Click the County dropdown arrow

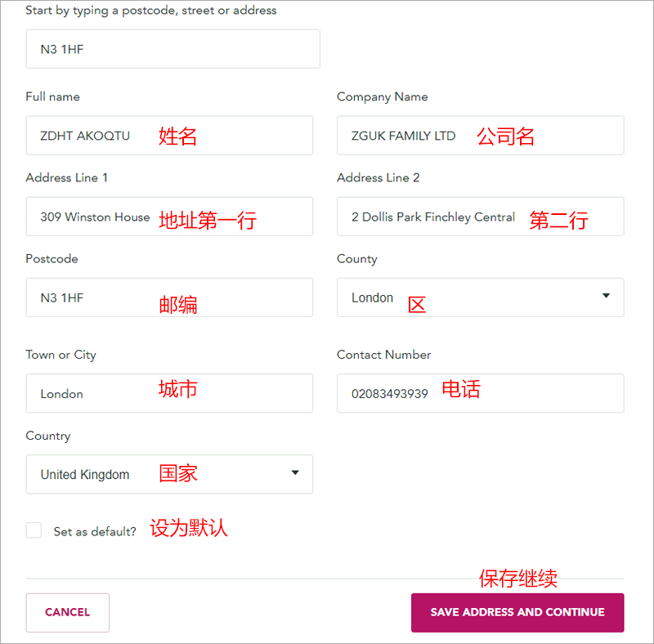pos(606,296)
